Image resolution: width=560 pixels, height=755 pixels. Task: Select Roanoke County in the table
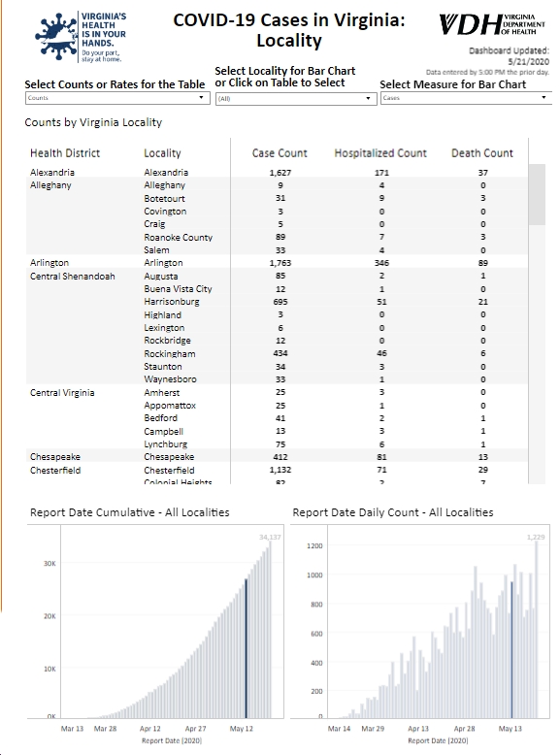coord(179,238)
